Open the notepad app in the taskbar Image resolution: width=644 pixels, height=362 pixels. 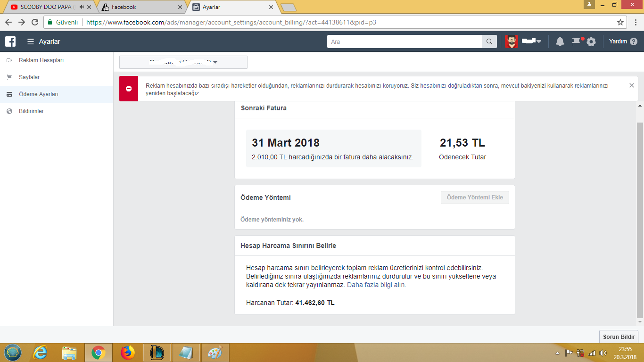tap(186, 353)
